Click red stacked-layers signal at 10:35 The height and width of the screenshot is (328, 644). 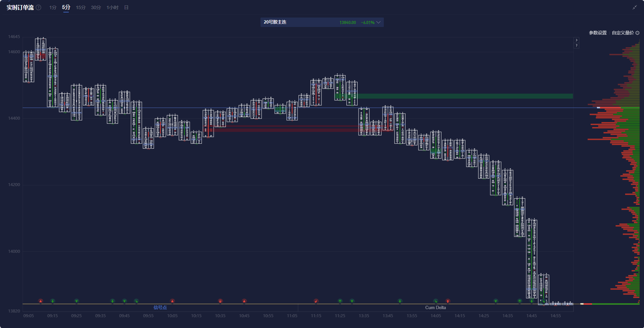[220, 301]
